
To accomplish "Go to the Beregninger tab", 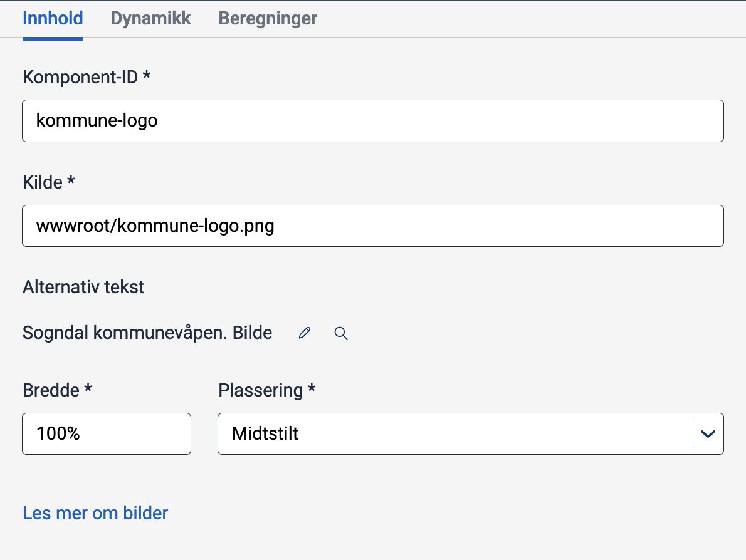I will pos(268,18).
